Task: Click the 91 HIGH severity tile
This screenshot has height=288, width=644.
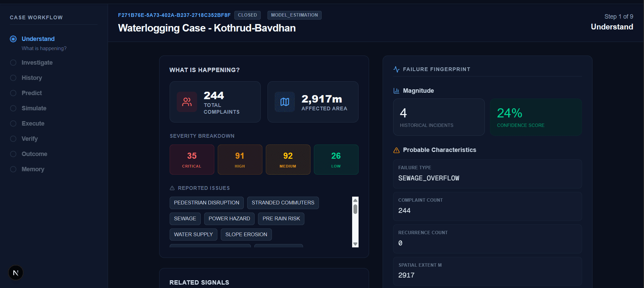Action: pos(240,160)
